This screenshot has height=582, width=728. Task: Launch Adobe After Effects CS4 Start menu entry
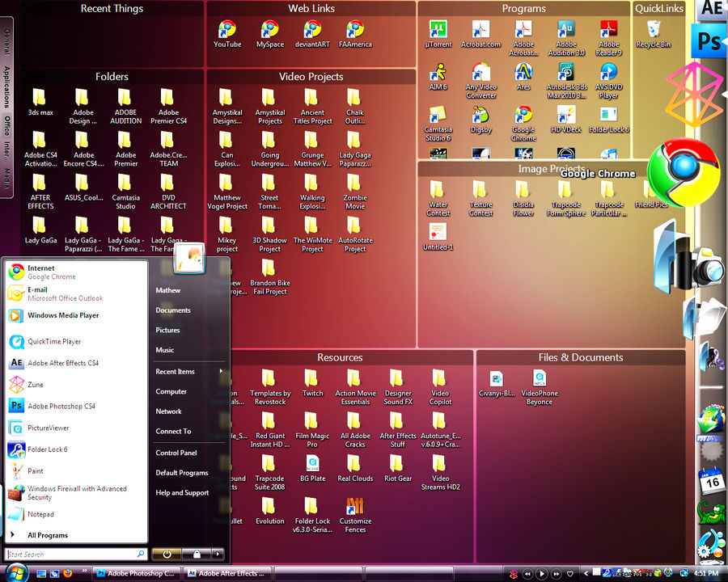click(76, 363)
